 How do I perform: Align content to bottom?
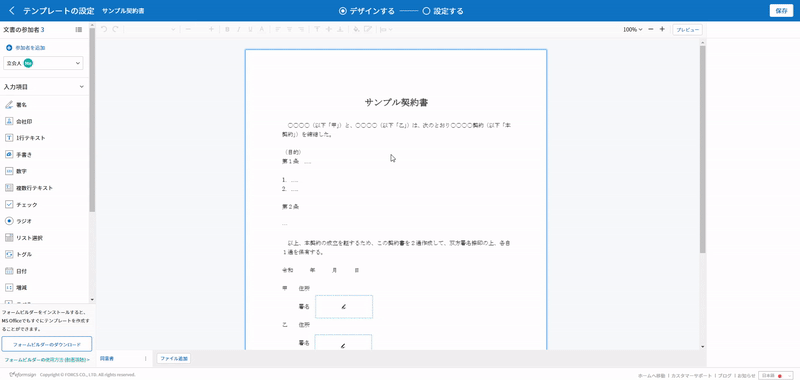(x=340, y=29)
